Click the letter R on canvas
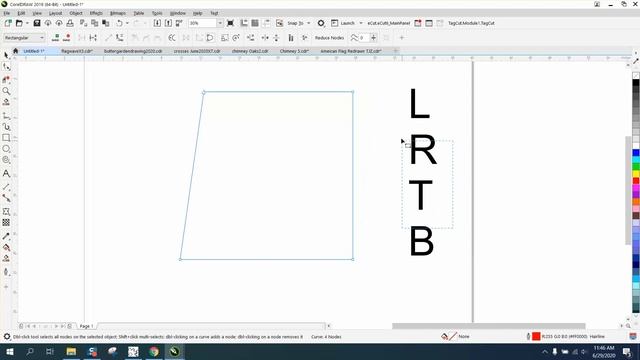The image size is (640, 360). (423, 150)
